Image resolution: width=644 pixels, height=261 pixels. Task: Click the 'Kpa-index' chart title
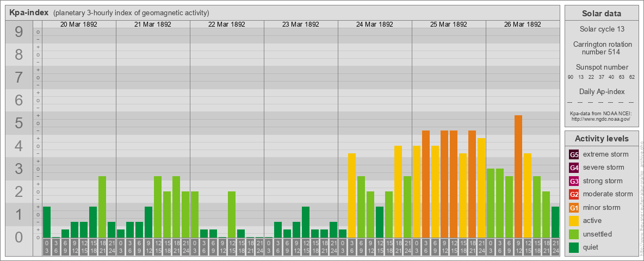29,13
